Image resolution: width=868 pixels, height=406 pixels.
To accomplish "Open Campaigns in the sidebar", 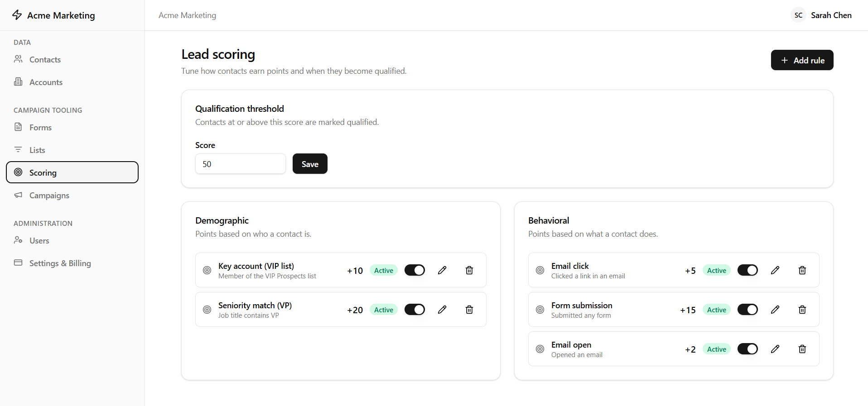I will pos(72,195).
